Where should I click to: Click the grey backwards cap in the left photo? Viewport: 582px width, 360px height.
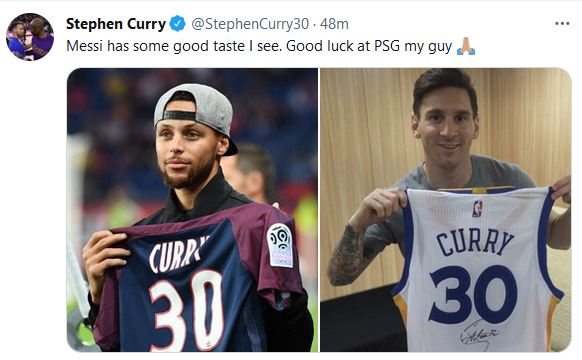click(196, 113)
